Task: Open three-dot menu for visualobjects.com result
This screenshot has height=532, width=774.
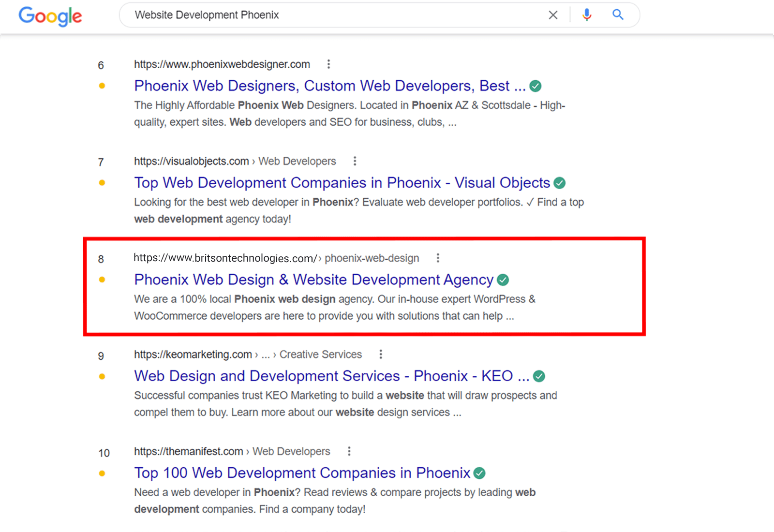Action: [355, 161]
